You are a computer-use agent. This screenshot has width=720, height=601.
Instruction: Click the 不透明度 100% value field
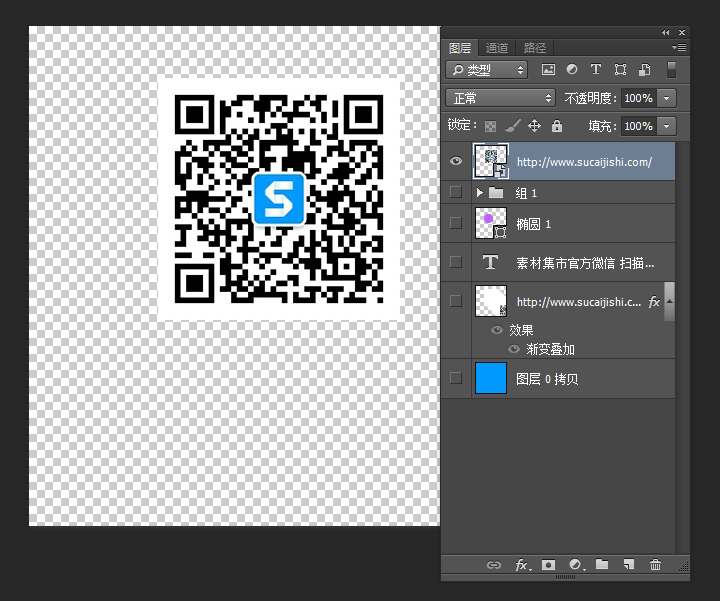point(639,98)
